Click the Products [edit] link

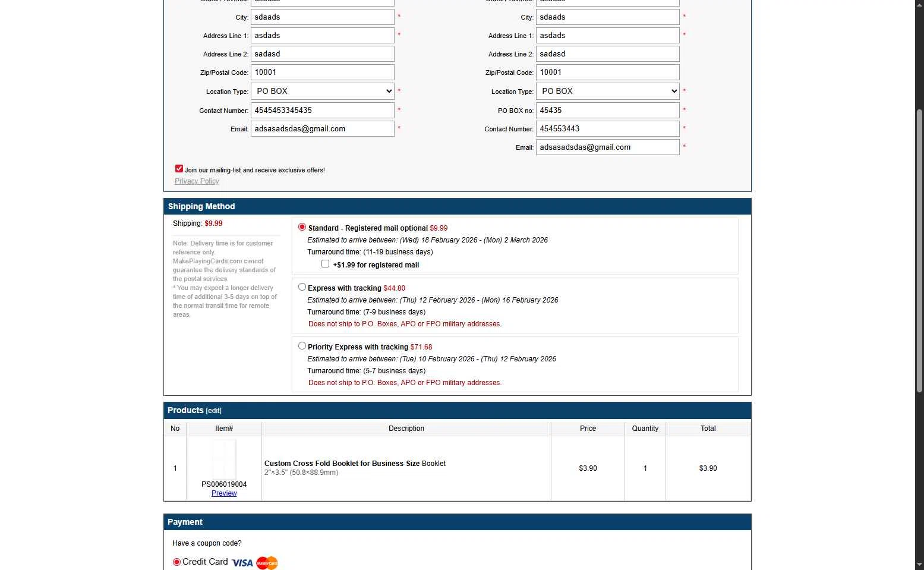tap(213, 411)
